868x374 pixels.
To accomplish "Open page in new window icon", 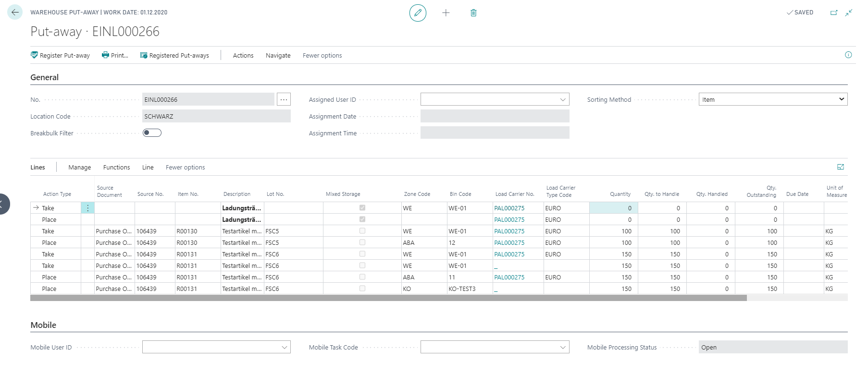I will coord(834,12).
